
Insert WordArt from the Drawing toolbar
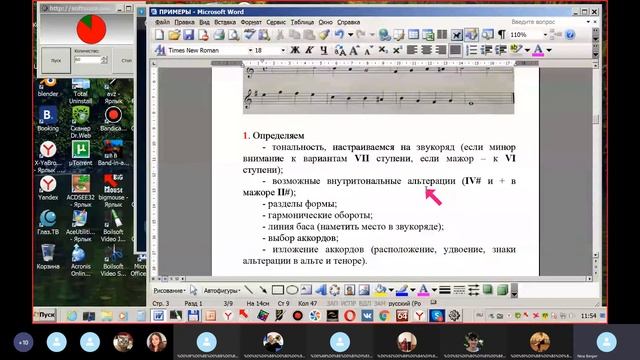coord(321,290)
